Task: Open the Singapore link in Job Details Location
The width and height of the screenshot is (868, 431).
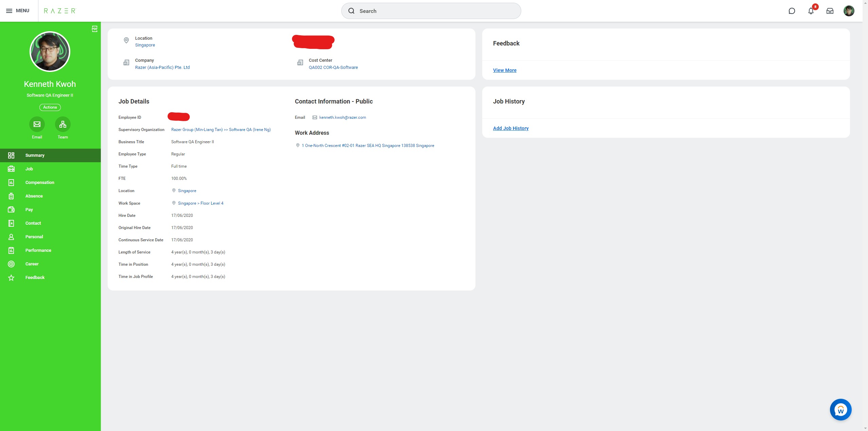Action: 187,191
